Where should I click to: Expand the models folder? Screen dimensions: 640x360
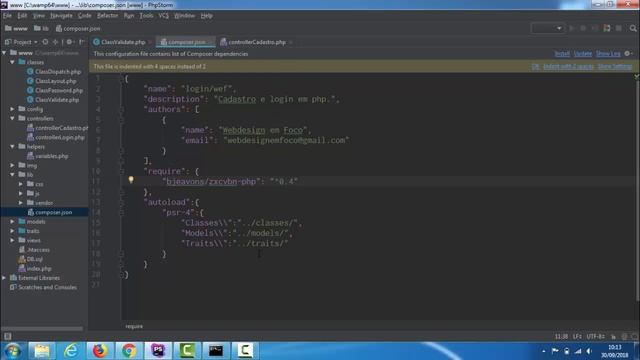(13, 222)
